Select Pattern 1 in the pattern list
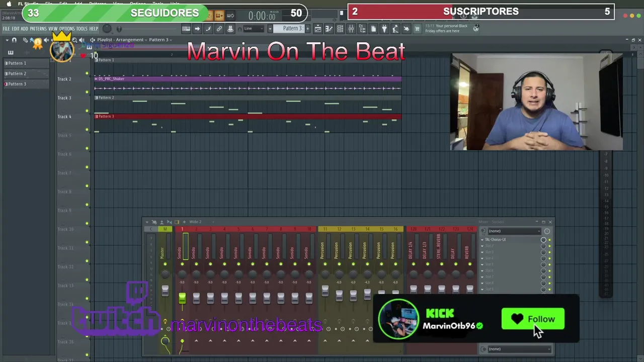644x362 pixels. click(x=26, y=63)
